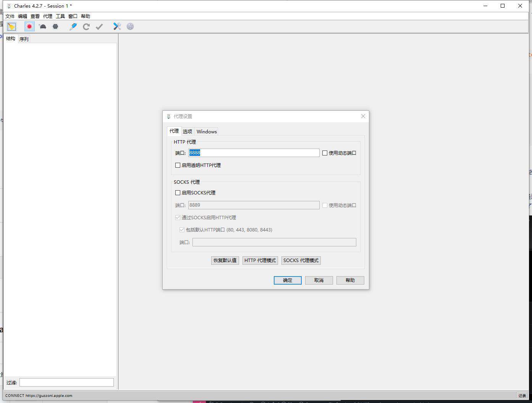This screenshot has height=403, width=532.
Task: Switch to the 选项 tab
Action: (x=188, y=131)
